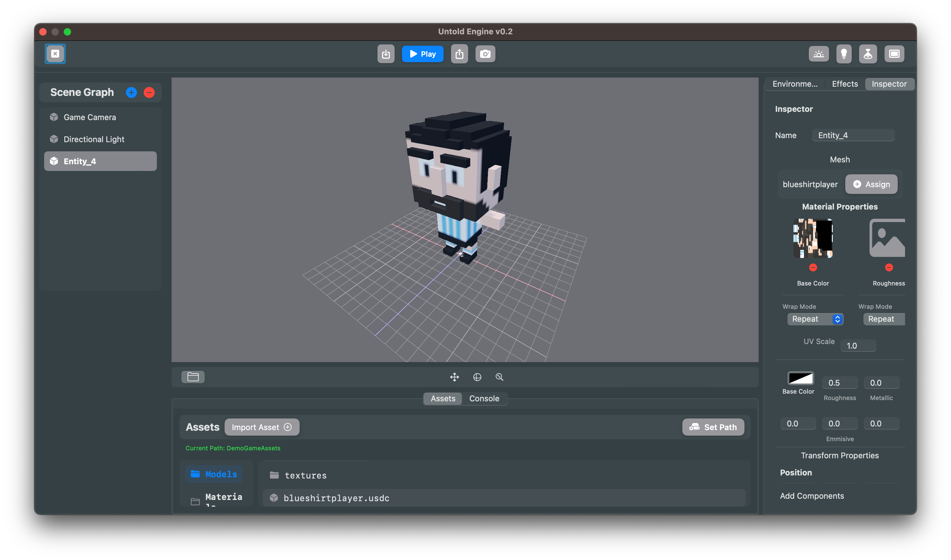Select Entity_4 in the Scene Graph

coord(100,161)
